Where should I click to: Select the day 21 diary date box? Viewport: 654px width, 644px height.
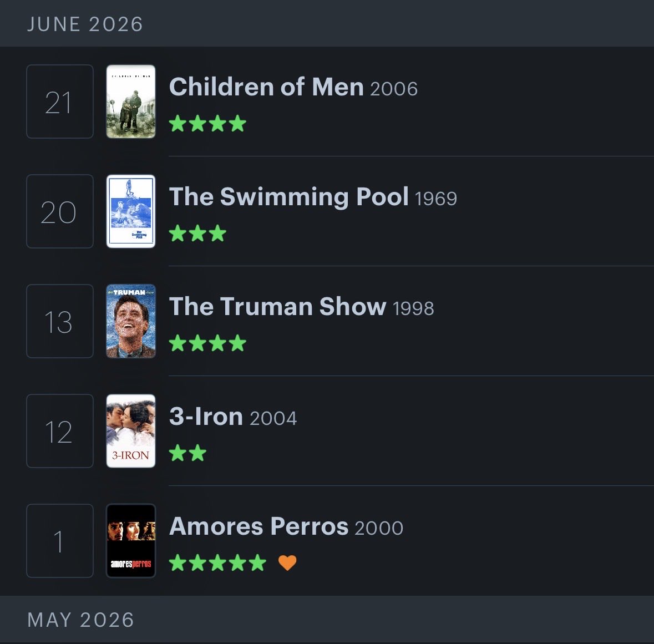pos(60,102)
